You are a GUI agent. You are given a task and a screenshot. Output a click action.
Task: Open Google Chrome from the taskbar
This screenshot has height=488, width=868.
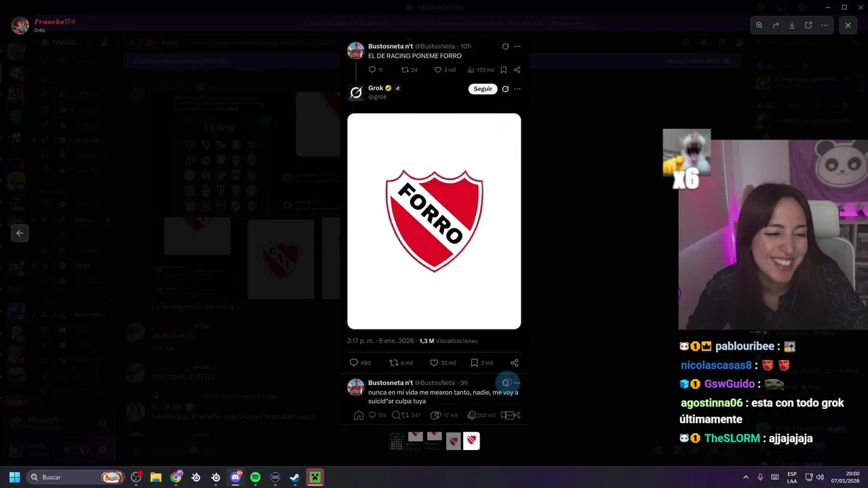[176, 477]
